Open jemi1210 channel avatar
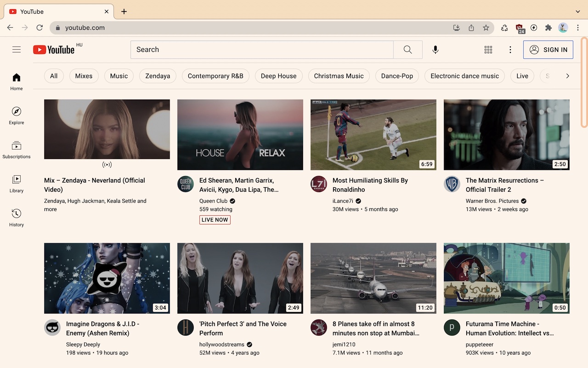This screenshot has height=368, width=588. [x=319, y=328]
